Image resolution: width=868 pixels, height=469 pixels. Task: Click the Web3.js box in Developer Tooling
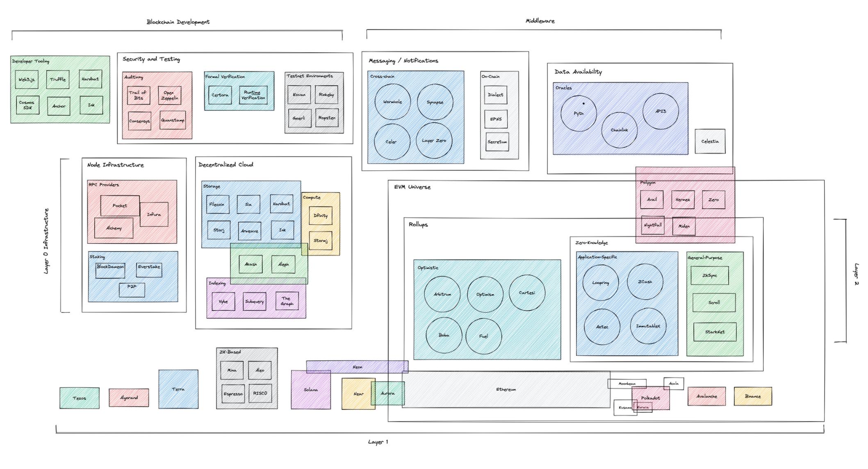(27, 80)
